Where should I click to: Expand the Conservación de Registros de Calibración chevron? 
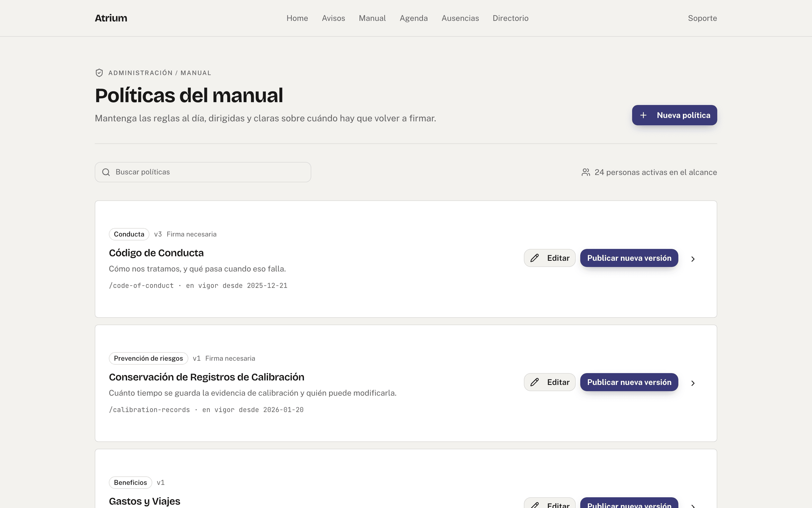point(693,383)
